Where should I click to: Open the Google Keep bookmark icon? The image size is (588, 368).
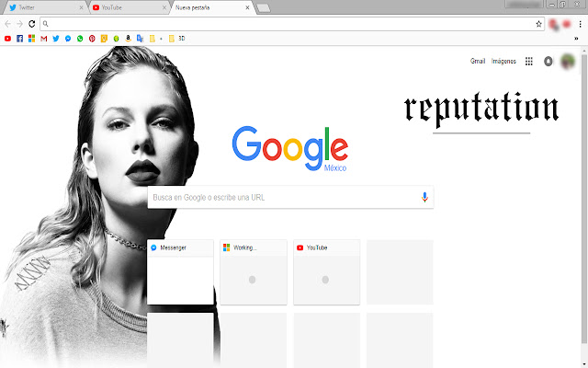[104, 39]
